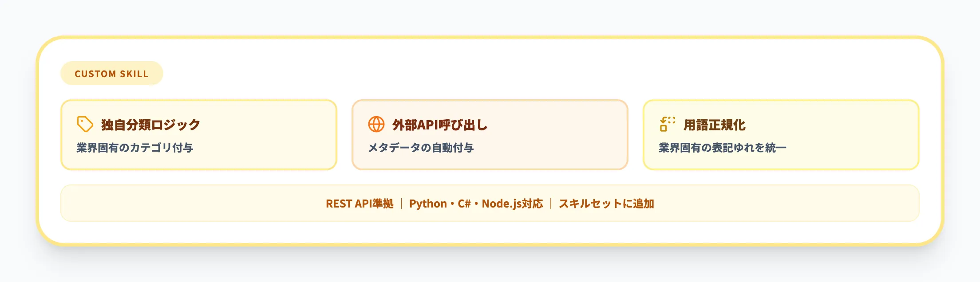Screen dimensions: 980x282
Task: Click the tag icon beside 独自分類ロジック
Action: 85,125
